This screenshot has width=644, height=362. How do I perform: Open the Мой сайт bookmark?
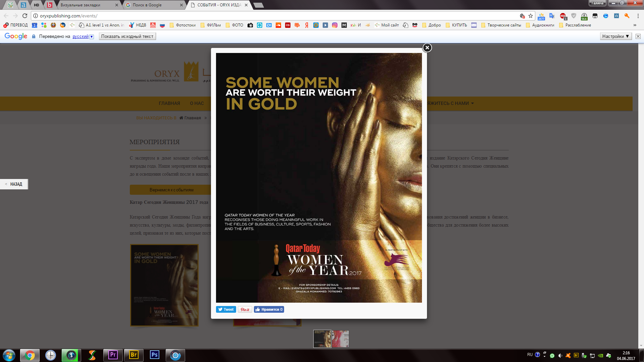pyautogui.click(x=387, y=25)
